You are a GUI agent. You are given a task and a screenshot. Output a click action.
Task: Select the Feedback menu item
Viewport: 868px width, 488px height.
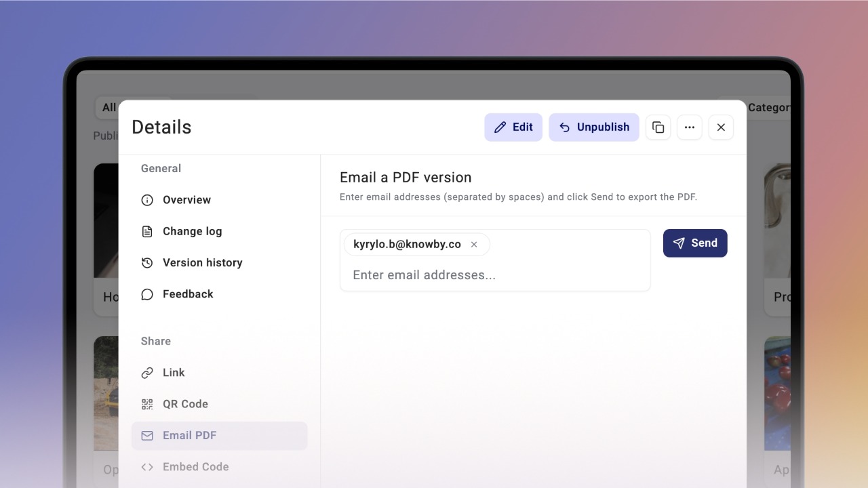tap(219, 294)
